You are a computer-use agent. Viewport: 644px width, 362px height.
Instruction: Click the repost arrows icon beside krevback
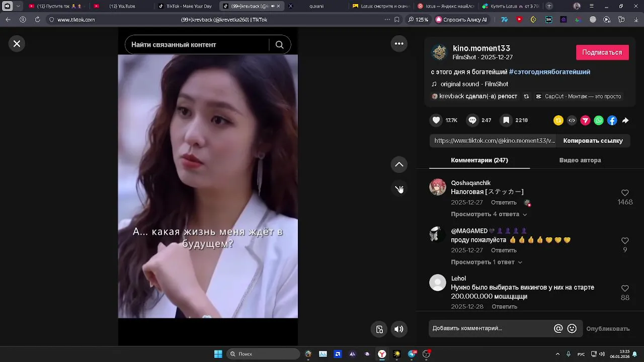click(526, 96)
